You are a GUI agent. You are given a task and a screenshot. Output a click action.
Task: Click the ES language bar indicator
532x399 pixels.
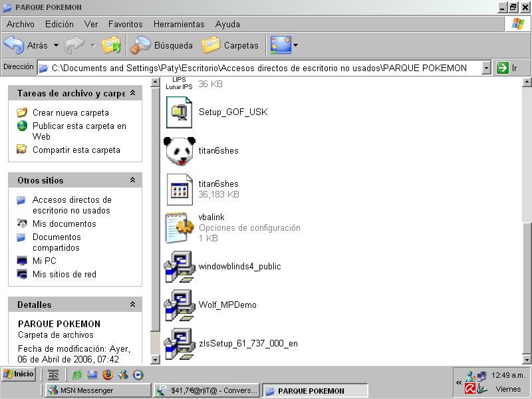[53, 375]
